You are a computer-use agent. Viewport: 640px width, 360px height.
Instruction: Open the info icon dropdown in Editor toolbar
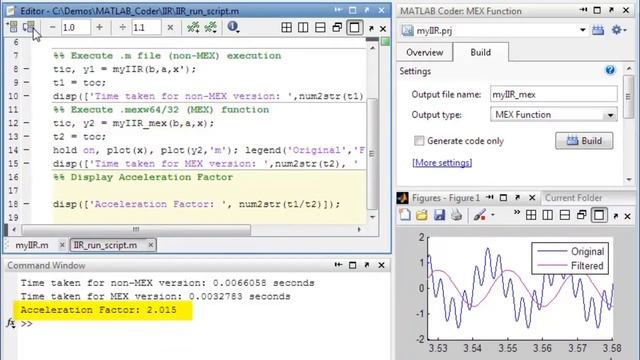click(233, 27)
